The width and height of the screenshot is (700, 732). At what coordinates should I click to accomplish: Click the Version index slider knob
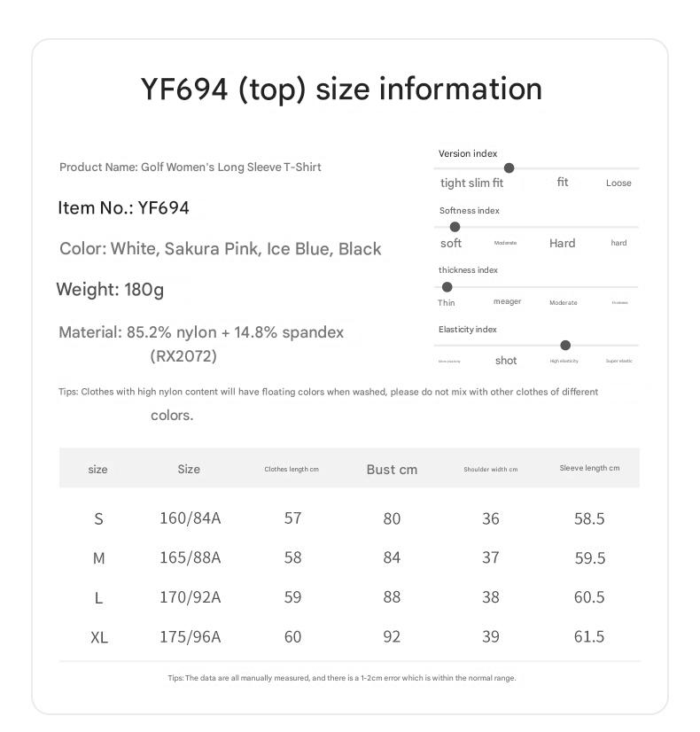tap(509, 168)
